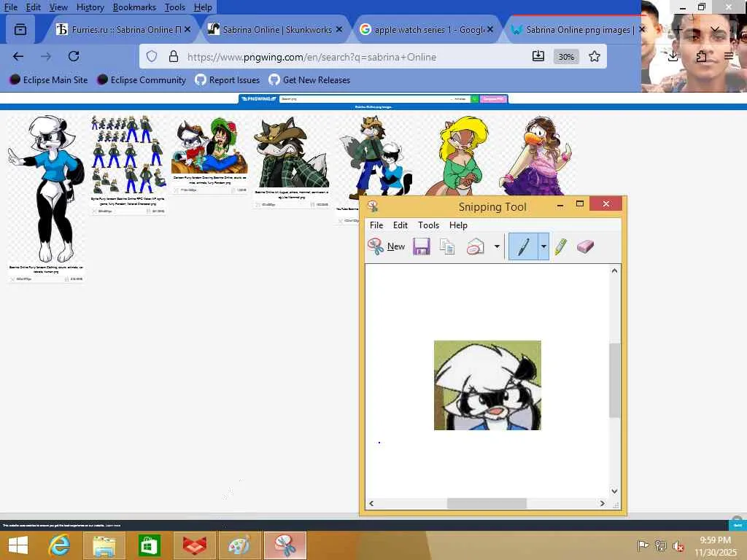Expand the Pen options dropdown arrow

[543, 246]
